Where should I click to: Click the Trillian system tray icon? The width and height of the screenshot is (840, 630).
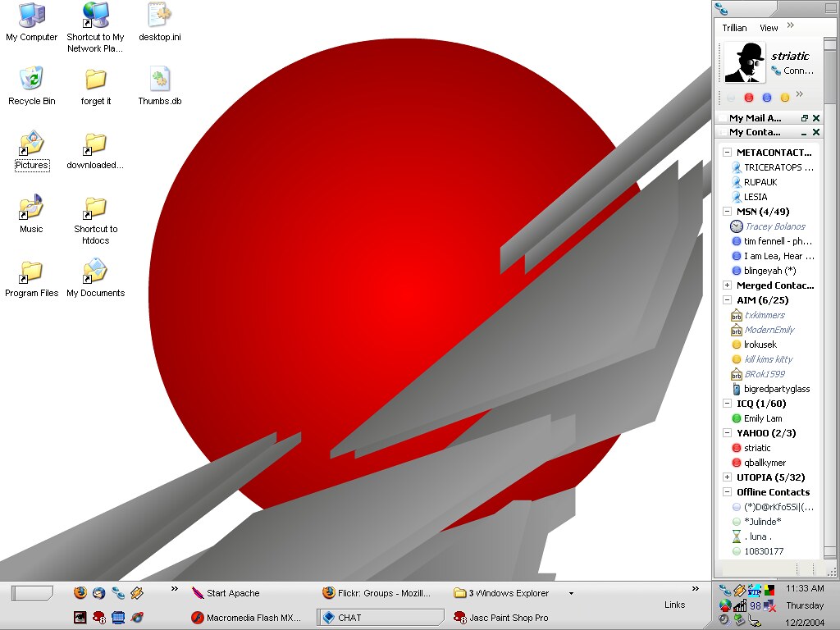click(x=725, y=591)
